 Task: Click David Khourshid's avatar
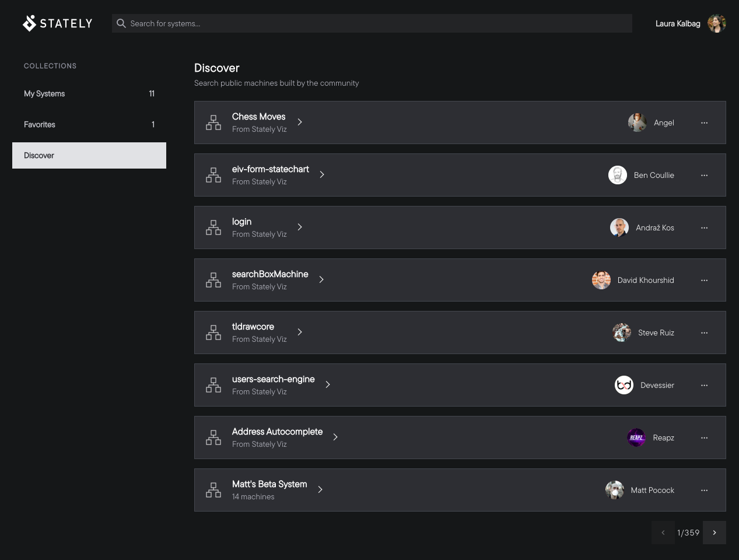601,280
